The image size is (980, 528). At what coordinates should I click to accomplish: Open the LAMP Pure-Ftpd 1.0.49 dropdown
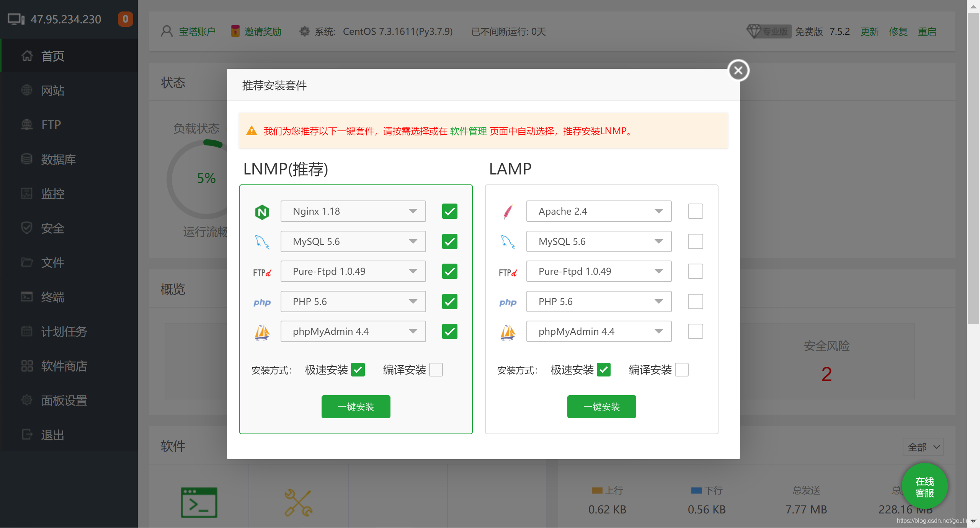click(599, 271)
